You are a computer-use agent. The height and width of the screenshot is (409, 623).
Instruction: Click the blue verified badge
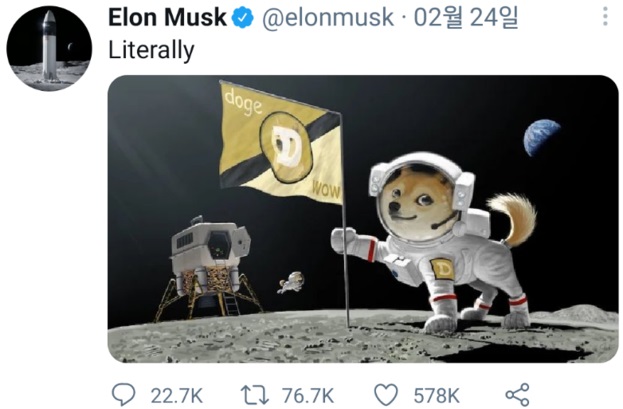click(x=243, y=18)
